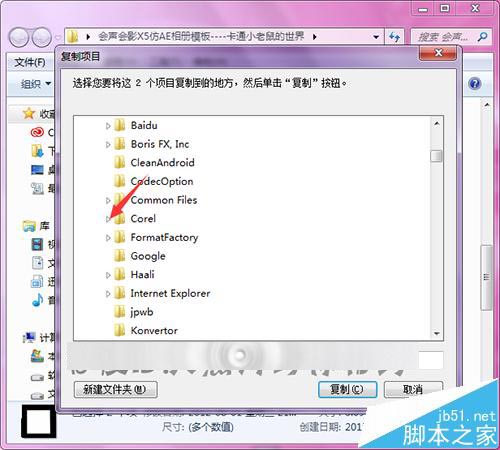Click the address bar folder icon
The width and height of the screenshot is (500, 450).
tap(72, 37)
